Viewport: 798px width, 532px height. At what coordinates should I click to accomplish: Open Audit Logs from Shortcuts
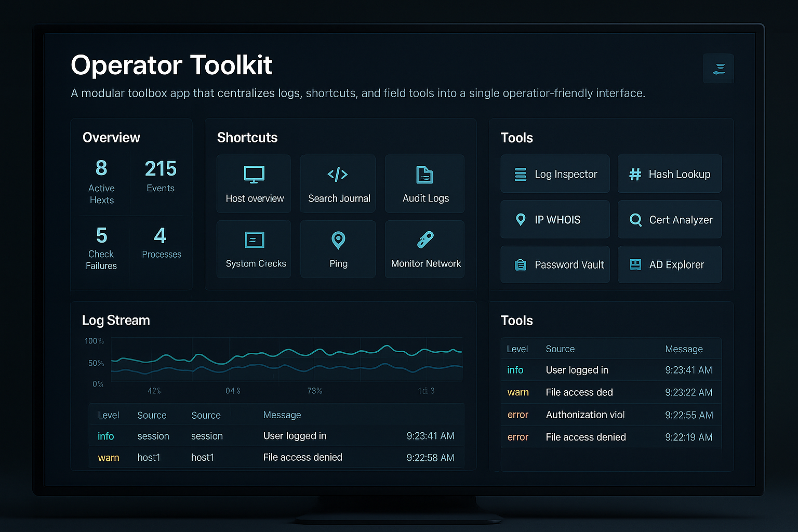(x=424, y=184)
